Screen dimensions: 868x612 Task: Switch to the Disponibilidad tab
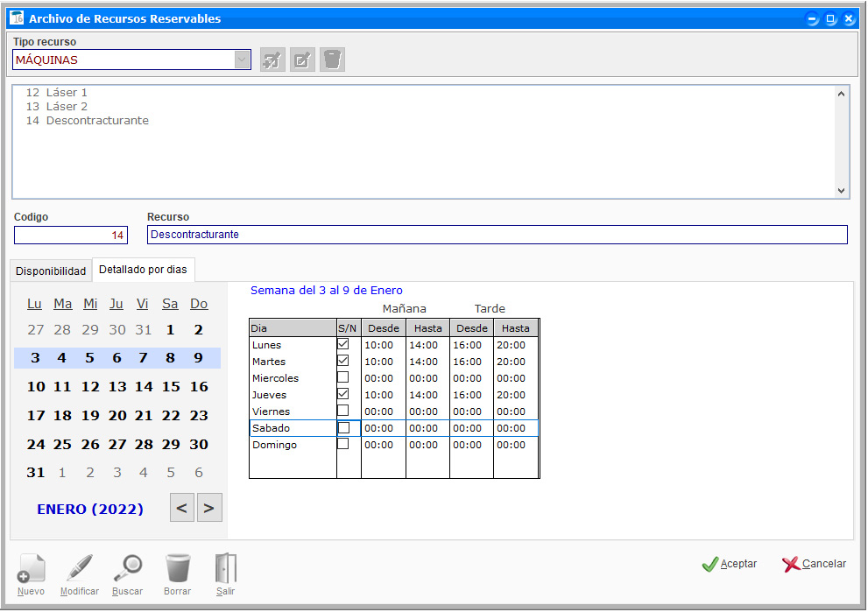tap(51, 271)
